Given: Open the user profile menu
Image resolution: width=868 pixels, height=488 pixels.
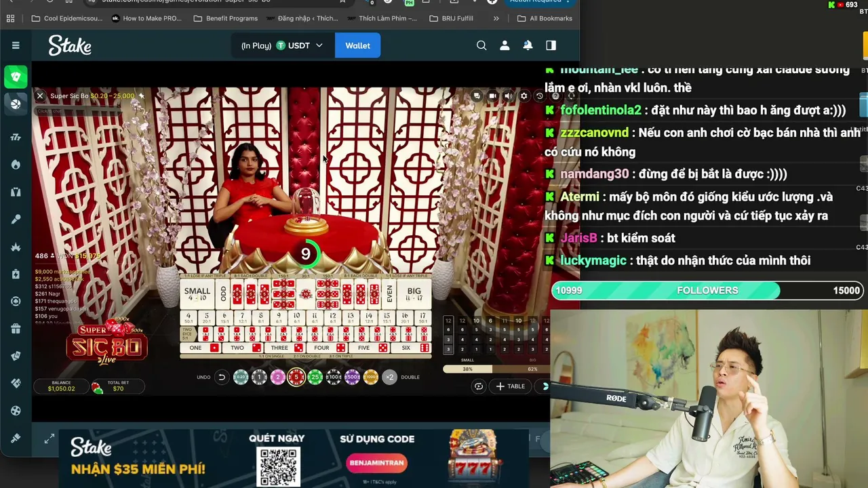Looking at the screenshot, I should point(505,45).
